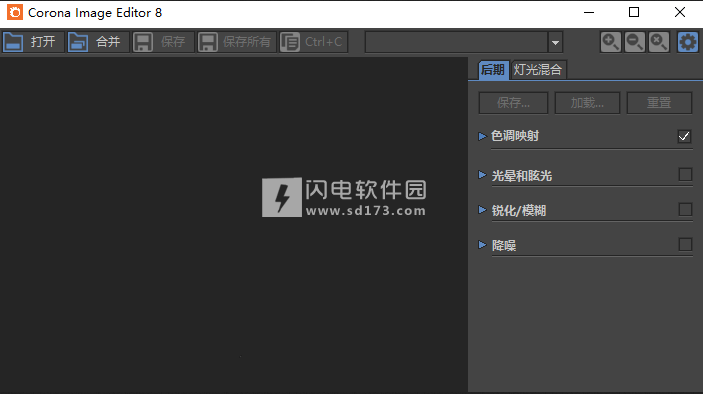
Task: Click the 保存... preset button
Action: coord(513,103)
